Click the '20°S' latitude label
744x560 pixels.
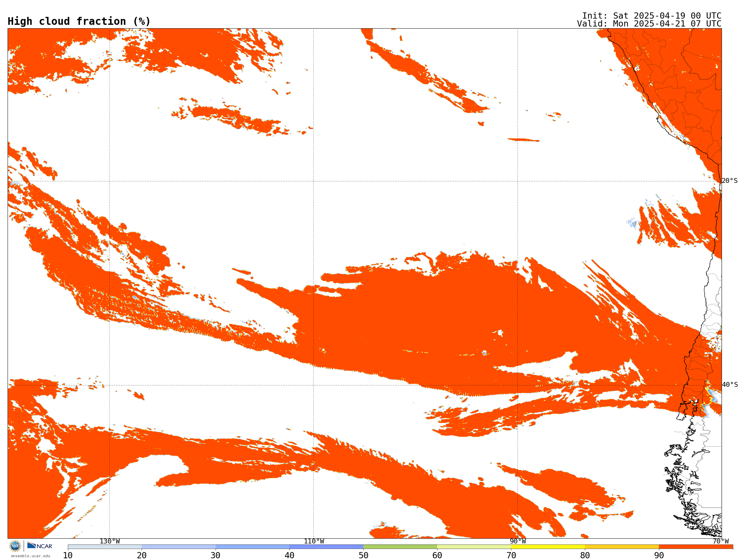pos(730,181)
